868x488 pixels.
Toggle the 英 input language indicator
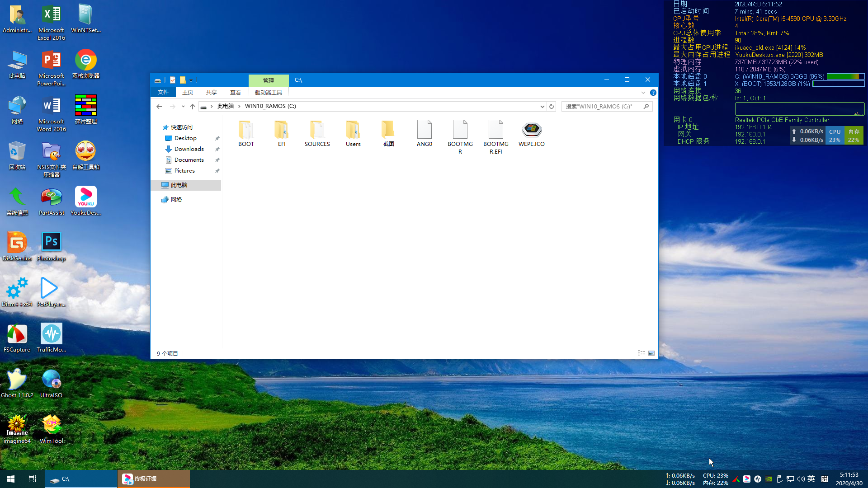(x=811, y=479)
